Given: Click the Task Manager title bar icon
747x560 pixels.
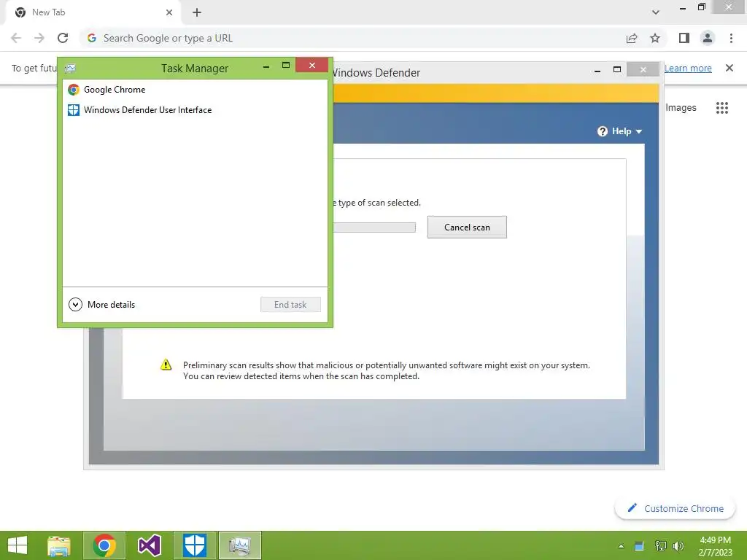Looking at the screenshot, I should [70, 68].
